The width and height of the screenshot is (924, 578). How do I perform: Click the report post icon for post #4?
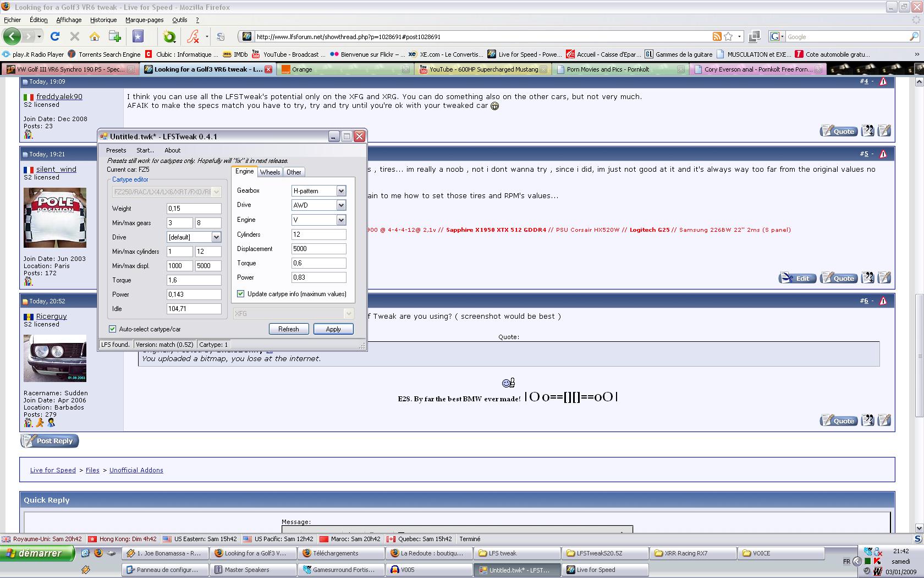pyautogui.click(x=883, y=81)
